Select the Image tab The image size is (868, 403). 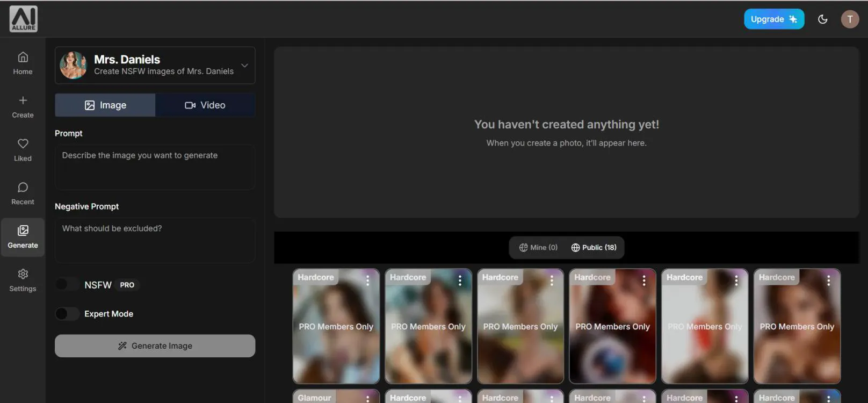(105, 105)
